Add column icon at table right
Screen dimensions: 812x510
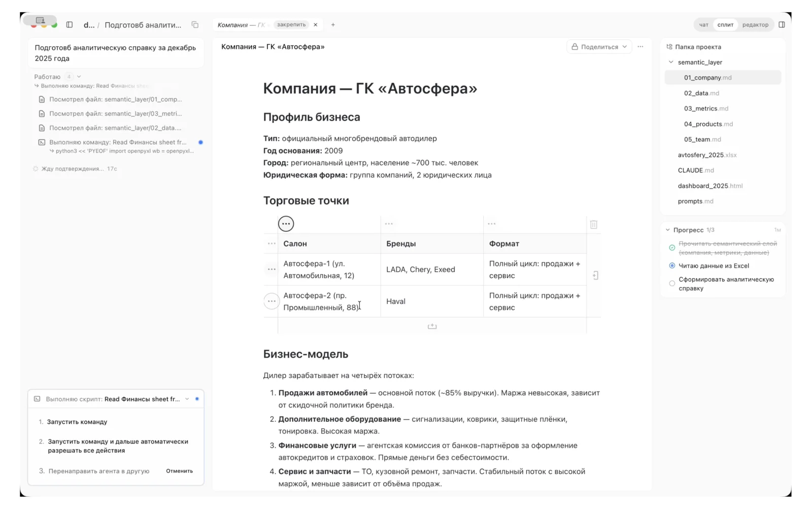595,276
